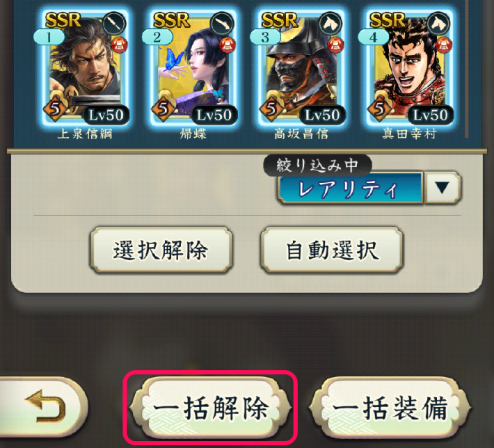The image size is (494, 448).
Task: Toggle selection number 1 badge on 上泉信綱
Action: (49, 37)
